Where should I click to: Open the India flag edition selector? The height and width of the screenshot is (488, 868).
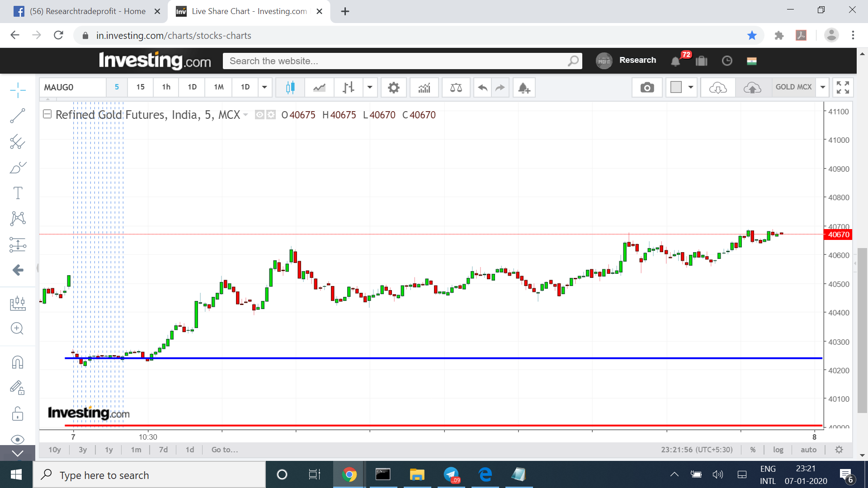click(752, 61)
